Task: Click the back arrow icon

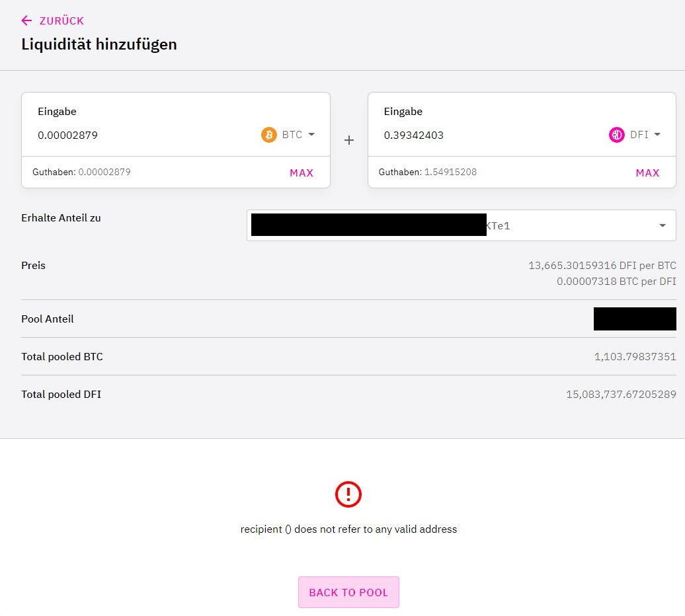Action: (26, 20)
